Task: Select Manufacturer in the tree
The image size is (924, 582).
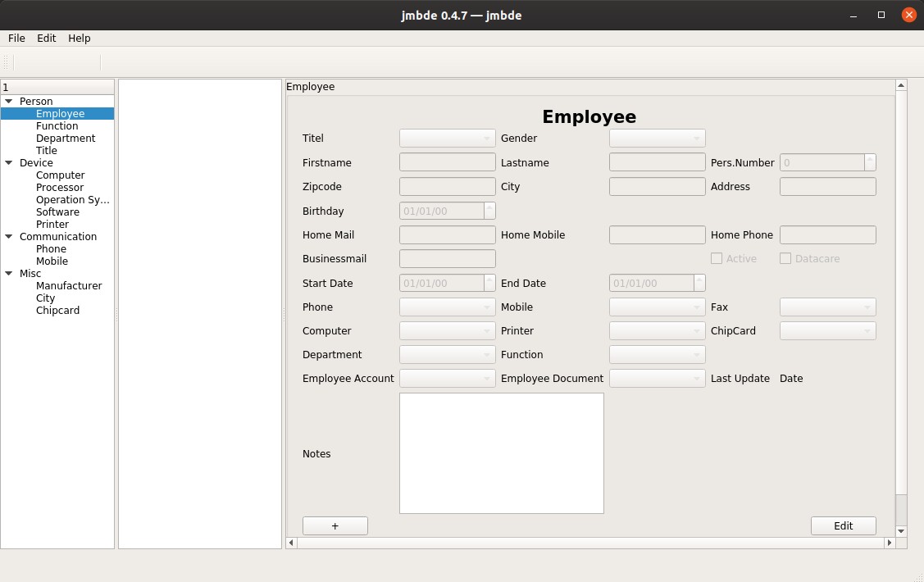Action: (x=69, y=286)
